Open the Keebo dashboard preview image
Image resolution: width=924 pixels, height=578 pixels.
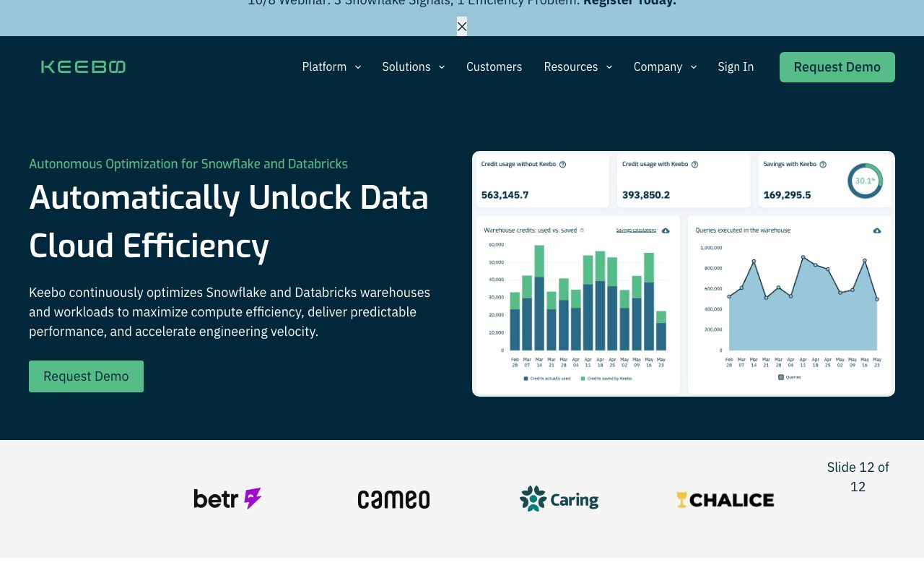[684, 274]
